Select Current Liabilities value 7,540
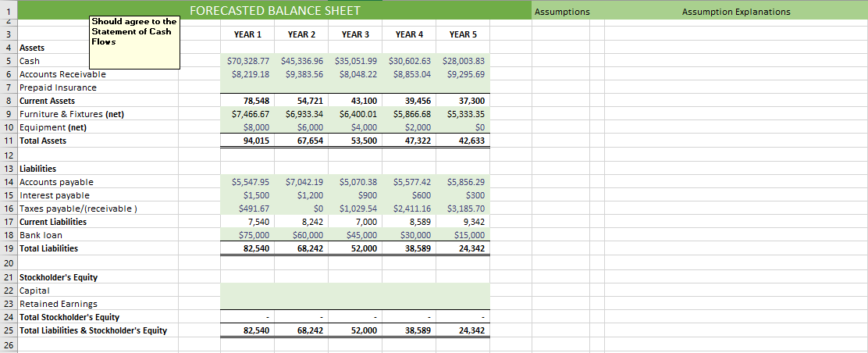The height and width of the screenshot is (353, 868). point(248,222)
